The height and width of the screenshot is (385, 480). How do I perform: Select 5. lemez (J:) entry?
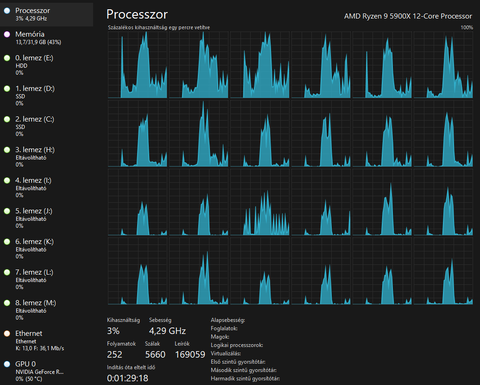46,218
